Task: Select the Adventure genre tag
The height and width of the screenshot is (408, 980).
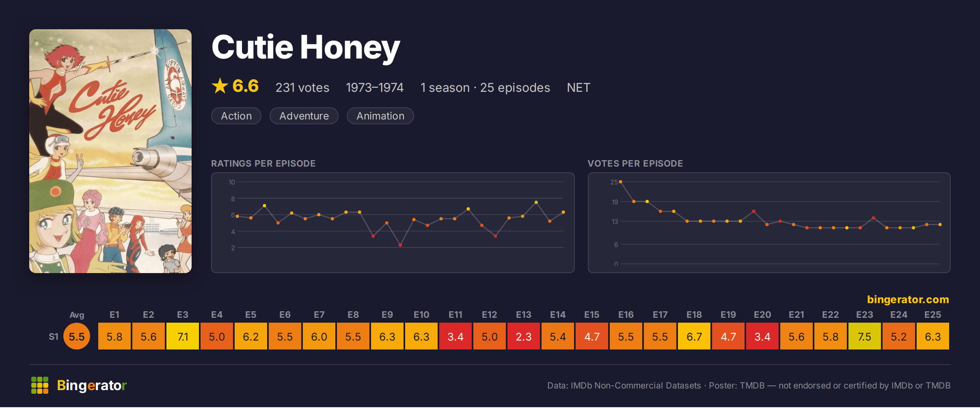Action: (304, 116)
